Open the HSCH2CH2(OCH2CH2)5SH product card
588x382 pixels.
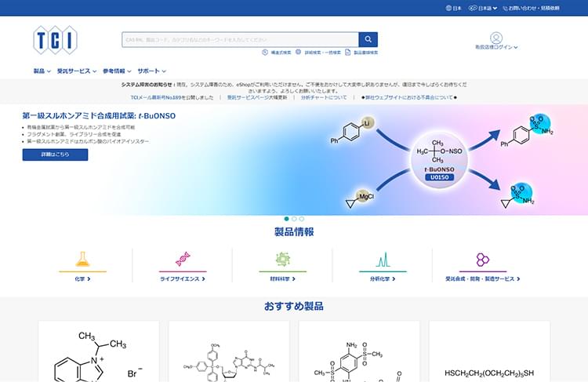[489, 351]
